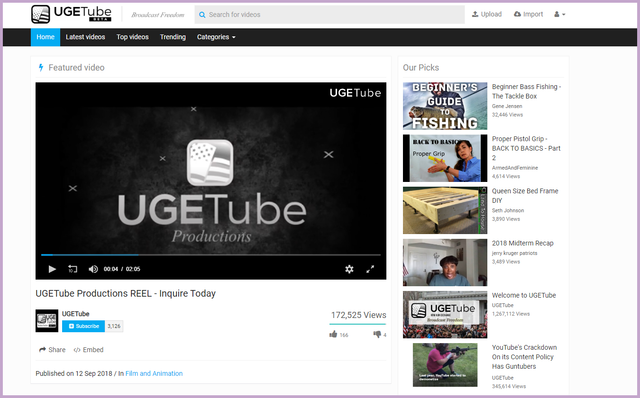640x398 pixels.
Task: Open YouTube's Crackdown video thumbnail
Action: coord(445,365)
